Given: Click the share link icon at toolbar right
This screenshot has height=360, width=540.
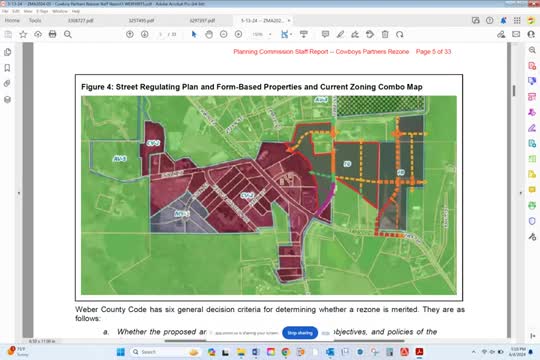Looking at the screenshot, I should click(x=501, y=34).
